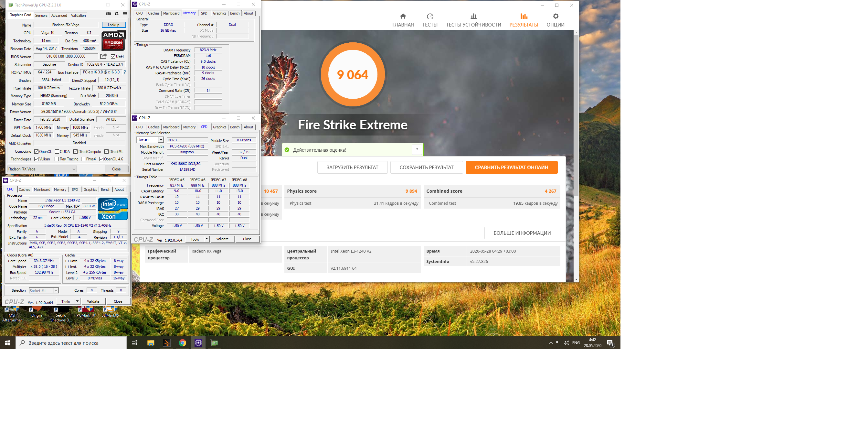Toggle the Ray Tracing checkbox
Screen dimensions: 868x434
57,159
